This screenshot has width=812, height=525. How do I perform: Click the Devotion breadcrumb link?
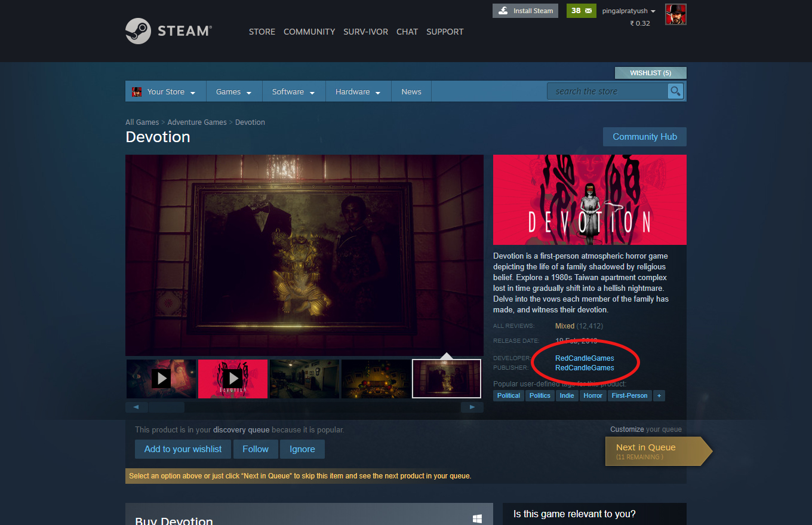point(250,122)
